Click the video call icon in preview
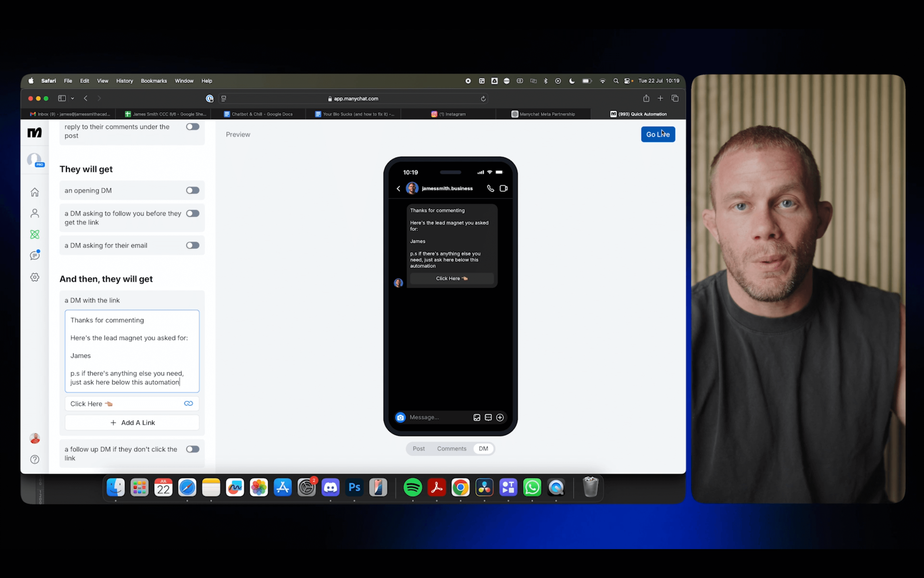This screenshot has height=578, width=924. [x=504, y=188]
